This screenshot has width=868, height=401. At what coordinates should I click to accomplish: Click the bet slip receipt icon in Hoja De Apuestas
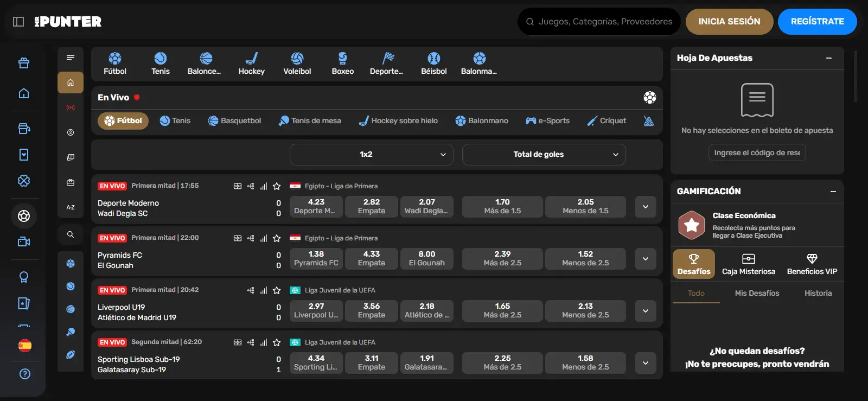click(757, 100)
